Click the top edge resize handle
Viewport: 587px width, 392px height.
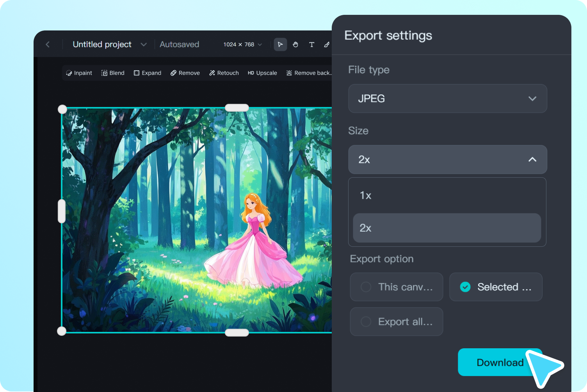coord(237,108)
